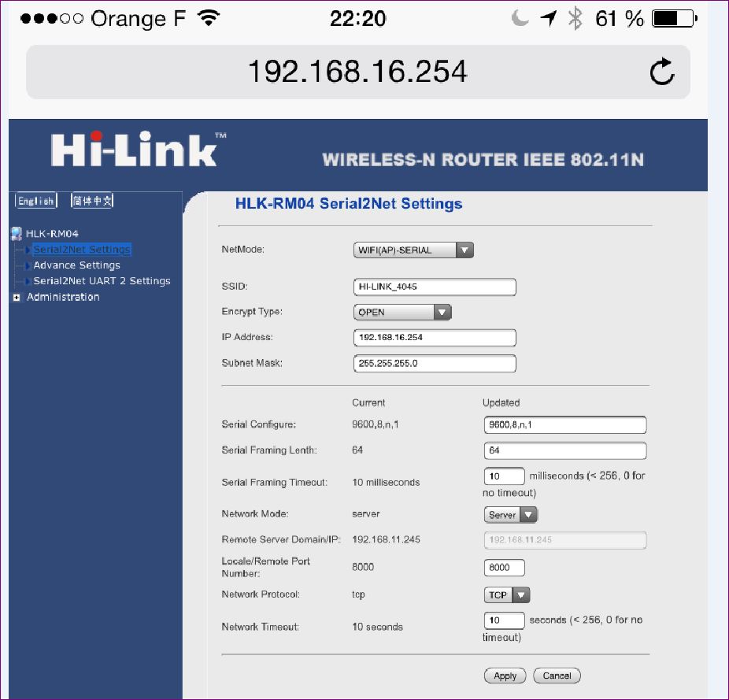This screenshot has width=729, height=700.
Task: Click the "10 seconds" current network timeout
Action: 377,627
